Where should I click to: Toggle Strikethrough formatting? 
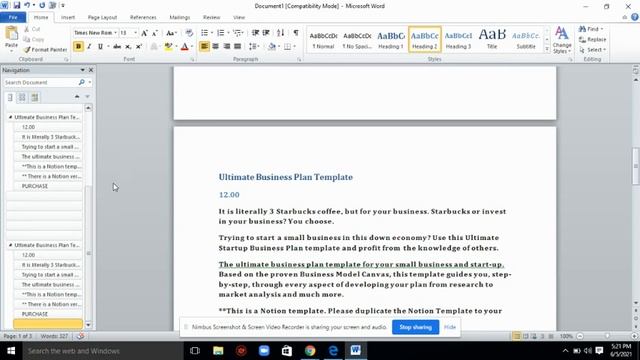[x=117, y=47]
